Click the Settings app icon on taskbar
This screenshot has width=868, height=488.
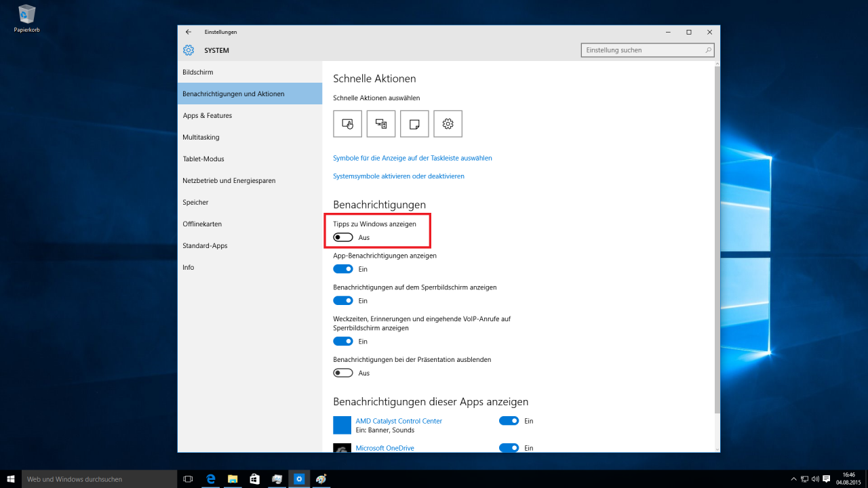(298, 479)
